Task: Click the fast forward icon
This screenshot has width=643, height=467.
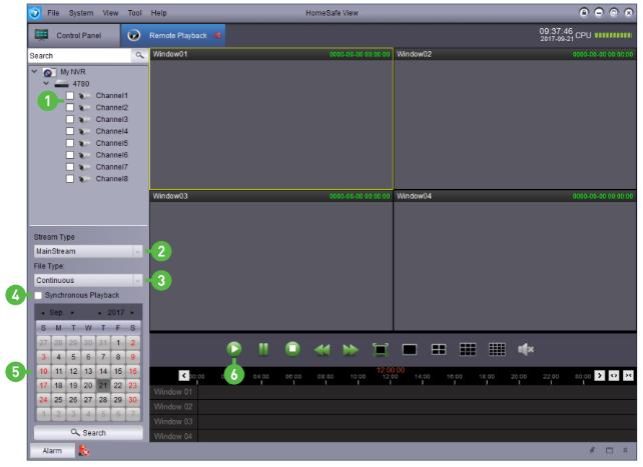Action: [x=351, y=350]
